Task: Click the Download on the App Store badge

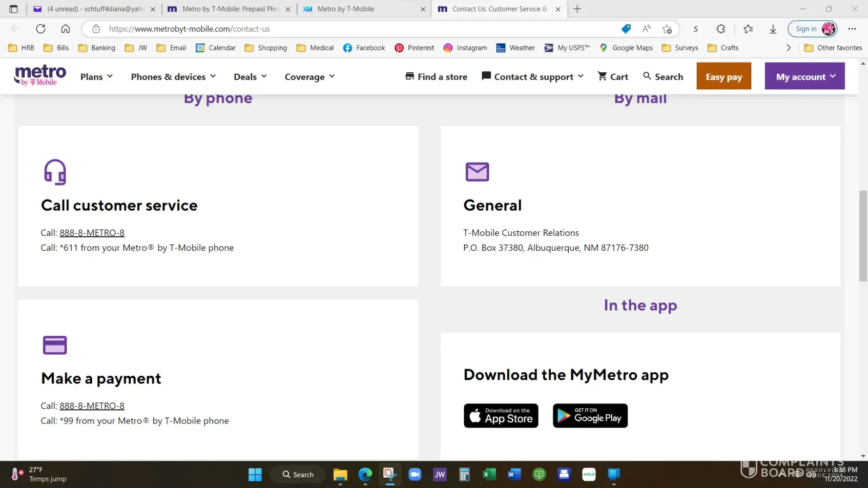Action: pyautogui.click(x=501, y=416)
